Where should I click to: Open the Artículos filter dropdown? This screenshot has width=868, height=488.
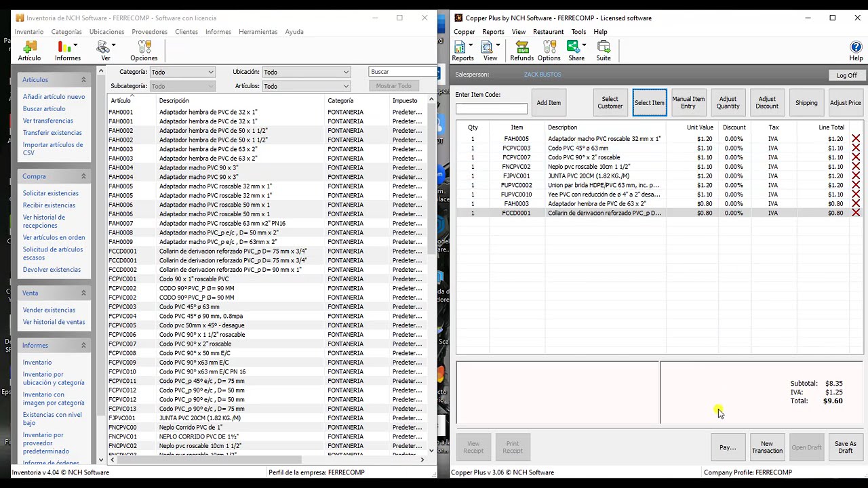point(306,86)
